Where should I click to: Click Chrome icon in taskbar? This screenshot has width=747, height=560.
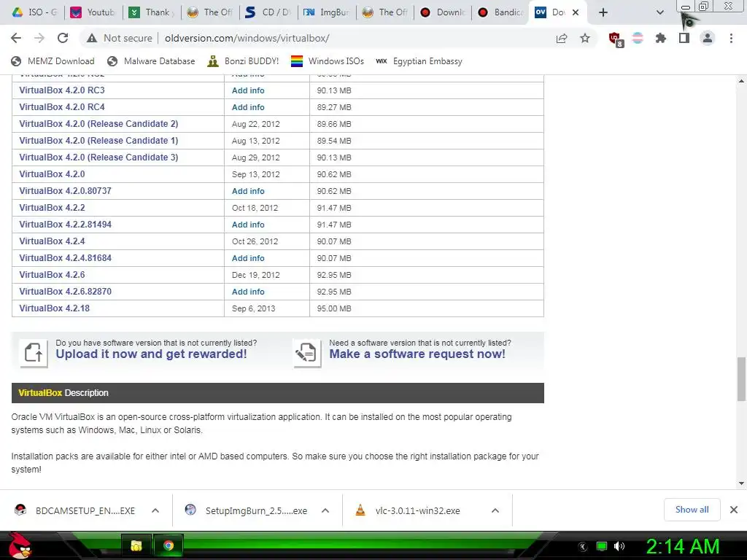[169, 545]
